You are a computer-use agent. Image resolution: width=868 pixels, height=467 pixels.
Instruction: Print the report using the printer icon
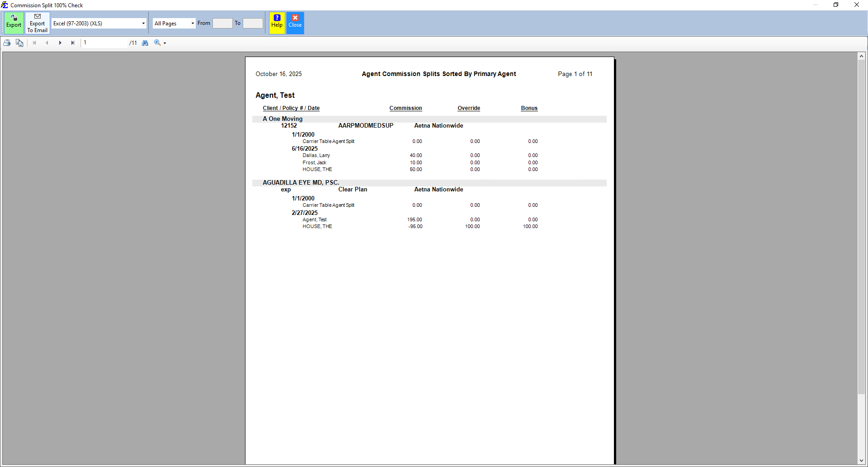(7, 43)
